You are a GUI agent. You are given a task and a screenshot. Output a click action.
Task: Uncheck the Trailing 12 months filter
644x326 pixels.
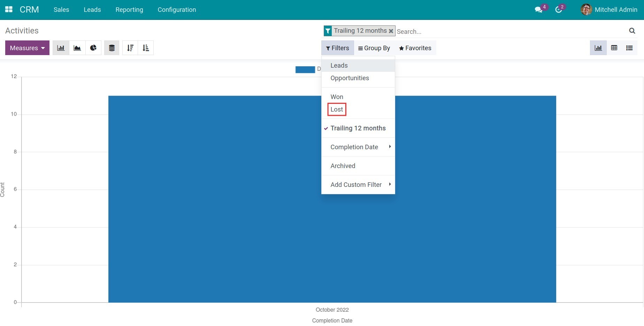click(x=358, y=128)
